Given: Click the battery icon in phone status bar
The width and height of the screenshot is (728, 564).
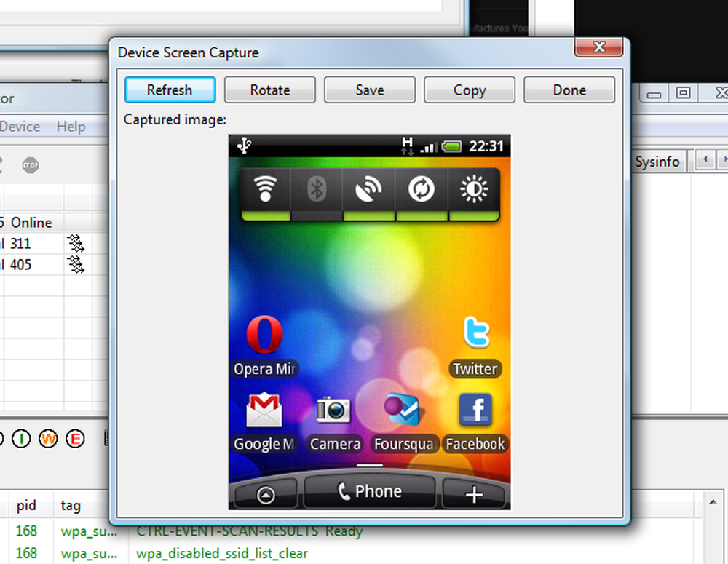Looking at the screenshot, I should coord(451,147).
